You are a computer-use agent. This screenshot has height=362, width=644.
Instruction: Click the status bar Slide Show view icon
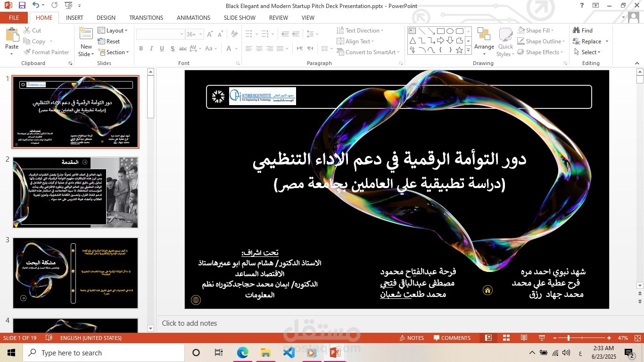(542, 338)
